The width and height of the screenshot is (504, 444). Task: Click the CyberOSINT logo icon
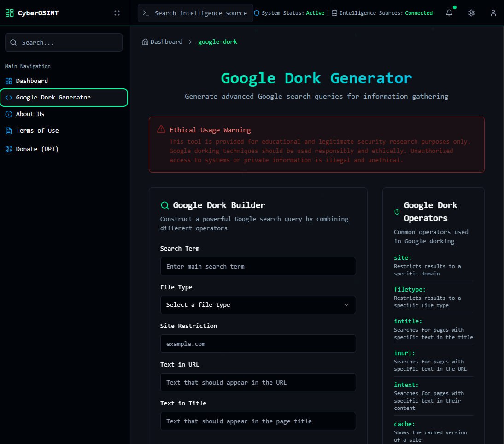coord(10,13)
